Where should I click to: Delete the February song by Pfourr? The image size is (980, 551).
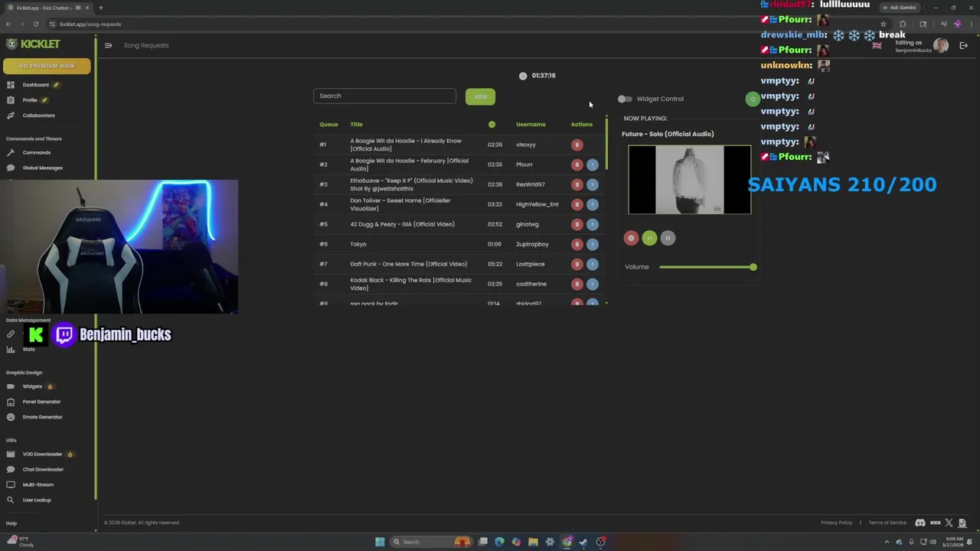577,165
